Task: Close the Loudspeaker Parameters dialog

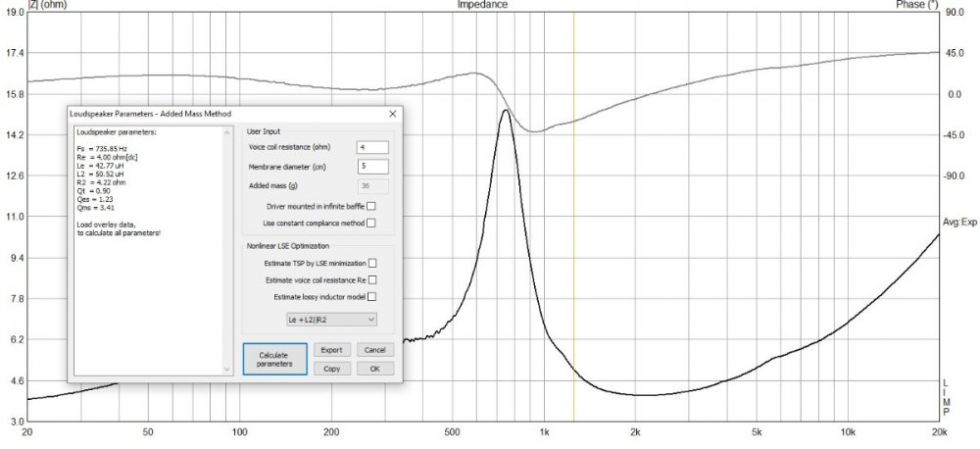Action: coord(392,114)
